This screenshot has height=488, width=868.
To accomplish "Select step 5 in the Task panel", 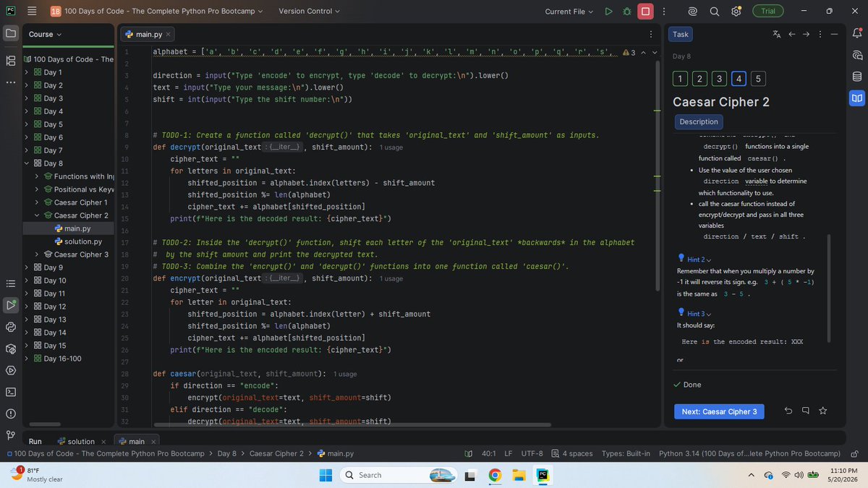I will pyautogui.click(x=757, y=79).
